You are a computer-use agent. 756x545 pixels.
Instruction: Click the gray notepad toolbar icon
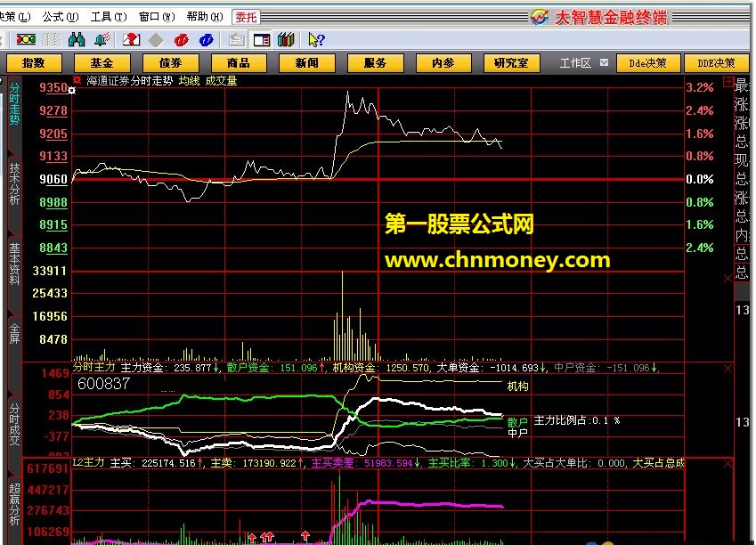tap(236, 40)
